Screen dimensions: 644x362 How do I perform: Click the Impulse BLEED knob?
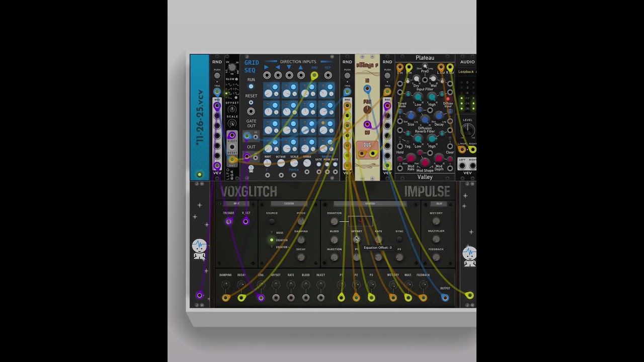pos(334,240)
